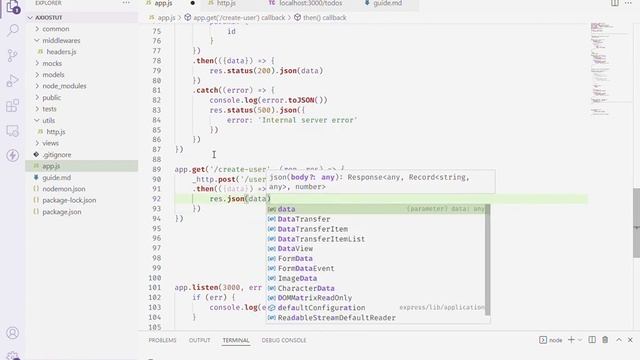Open the Extensions view
Viewport: 640px width, 360px height.
pyautogui.click(x=13, y=106)
